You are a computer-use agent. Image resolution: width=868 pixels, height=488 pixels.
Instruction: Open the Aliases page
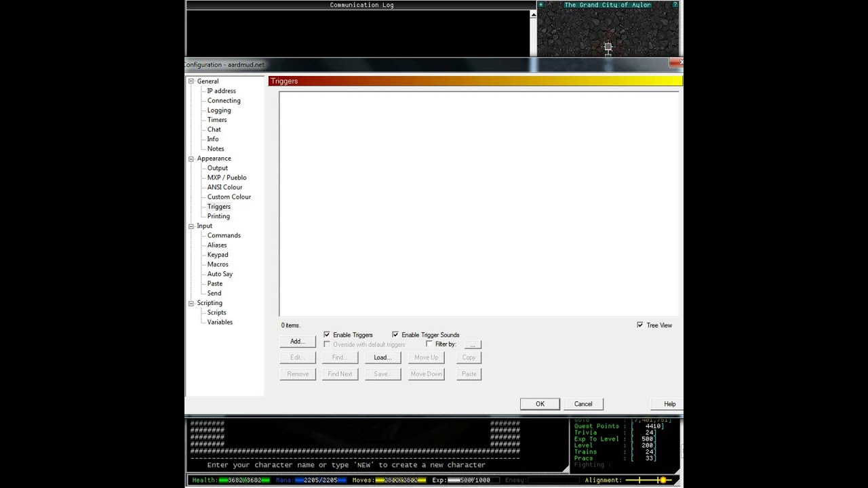(x=217, y=245)
